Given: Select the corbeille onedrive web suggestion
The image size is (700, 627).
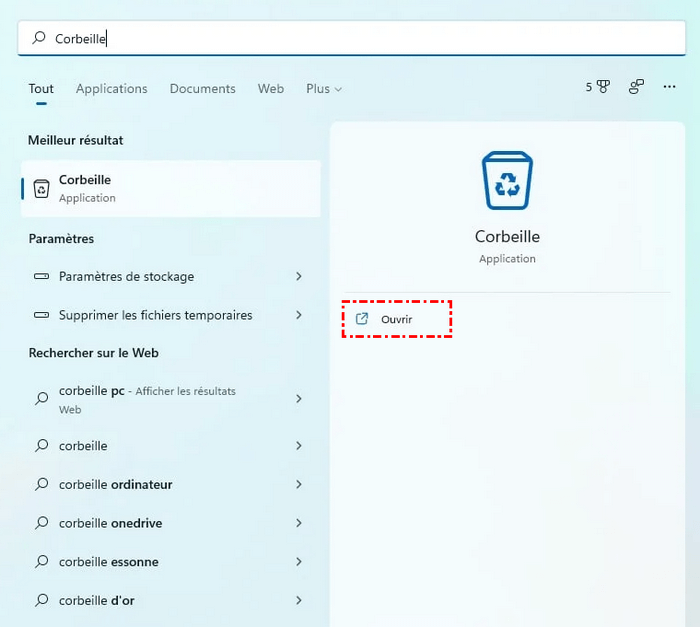Looking at the screenshot, I should coord(110,523).
